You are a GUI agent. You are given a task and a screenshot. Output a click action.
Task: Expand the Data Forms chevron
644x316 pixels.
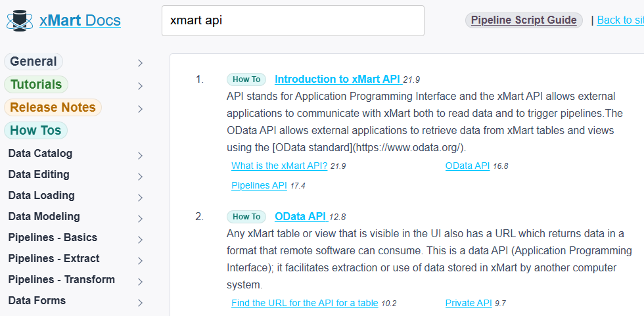tap(141, 303)
